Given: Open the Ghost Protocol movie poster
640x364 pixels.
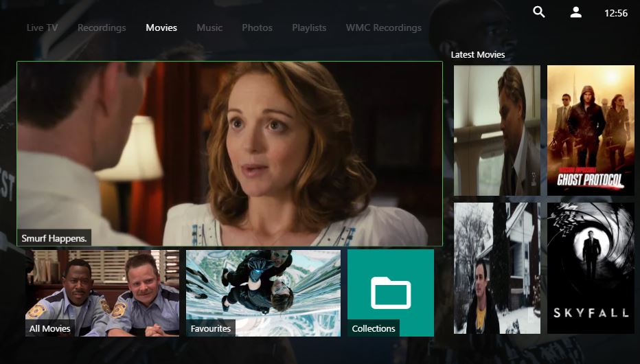Looking at the screenshot, I should tap(591, 130).
